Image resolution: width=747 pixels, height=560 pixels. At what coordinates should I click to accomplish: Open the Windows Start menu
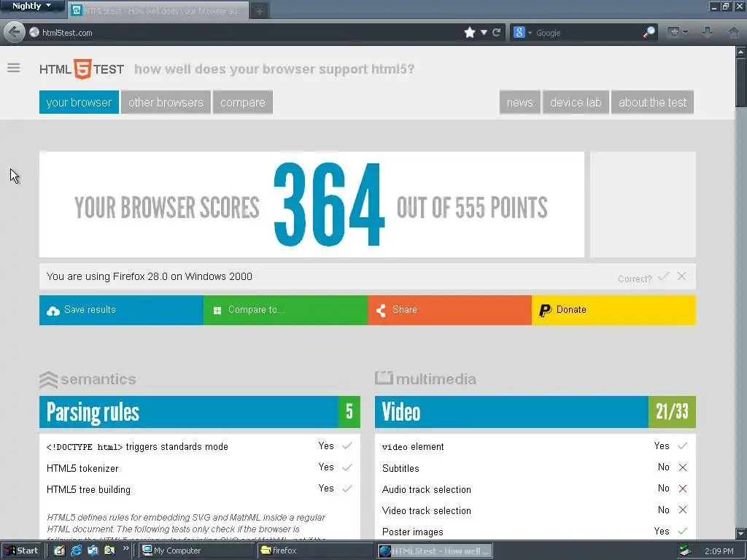pyautogui.click(x=22, y=551)
